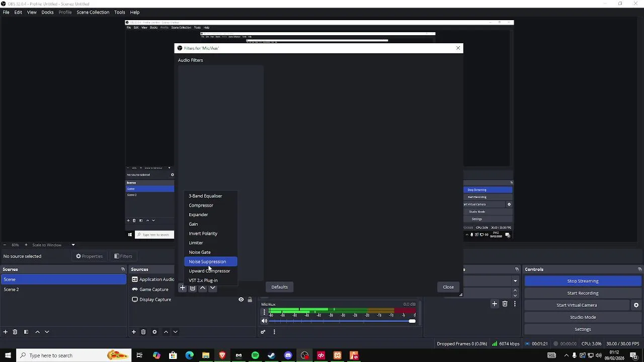This screenshot has height=362, width=644.
Task: Zoom out preview with minus button
Action: (x=5, y=245)
